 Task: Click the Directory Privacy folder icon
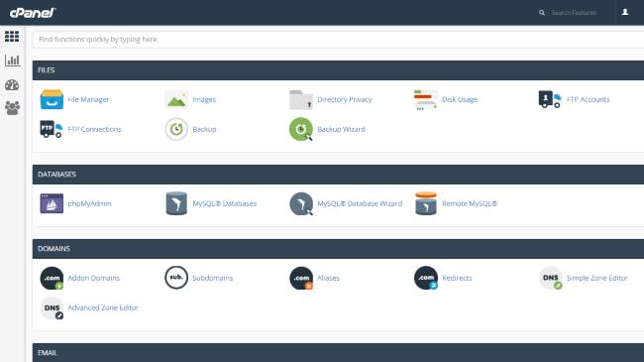tap(301, 99)
